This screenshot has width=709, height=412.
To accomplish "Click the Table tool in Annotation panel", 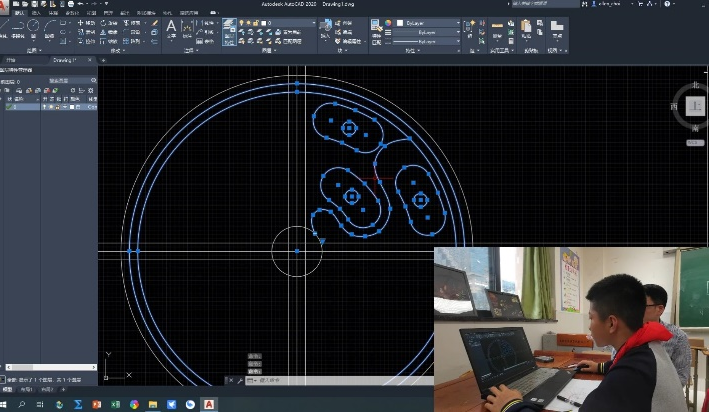I will coord(204,41).
